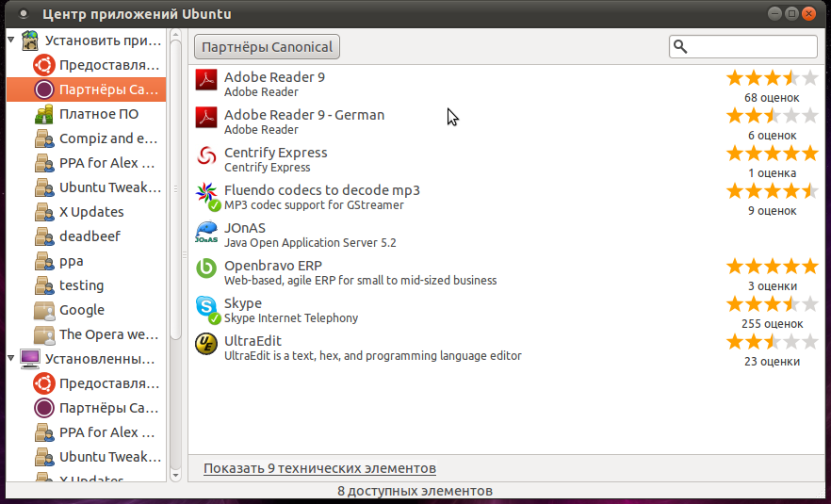Image resolution: width=831 pixels, height=504 pixels.
Task: Click the Ubuntu logo under Installed section
Action: tap(44, 383)
